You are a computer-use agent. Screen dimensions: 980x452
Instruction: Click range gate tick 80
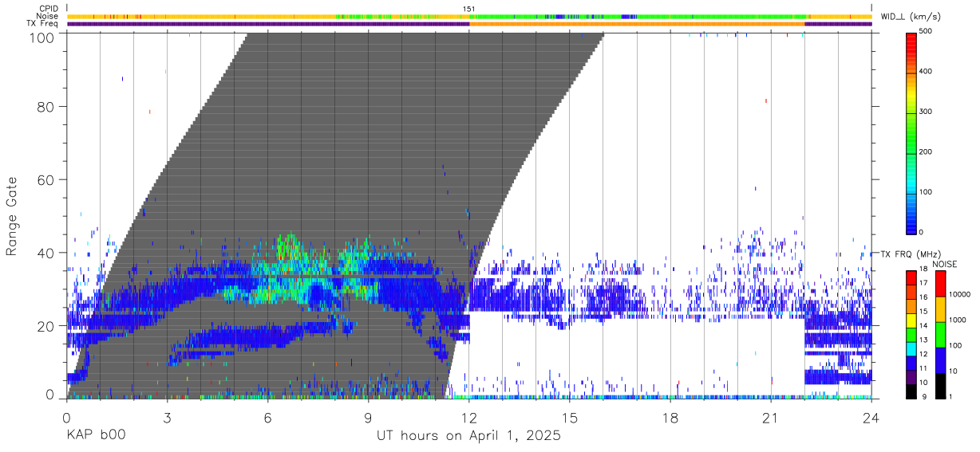pyautogui.click(x=46, y=106)
